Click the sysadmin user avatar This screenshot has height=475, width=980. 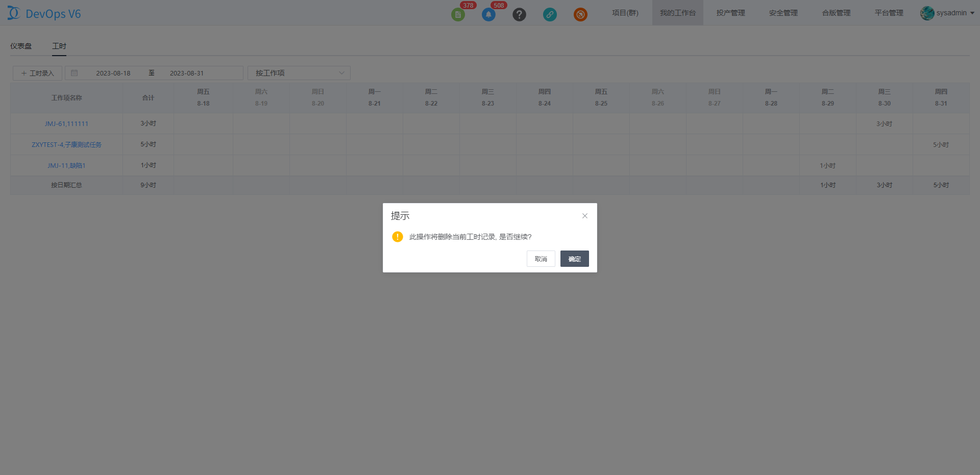click(927, 13)
